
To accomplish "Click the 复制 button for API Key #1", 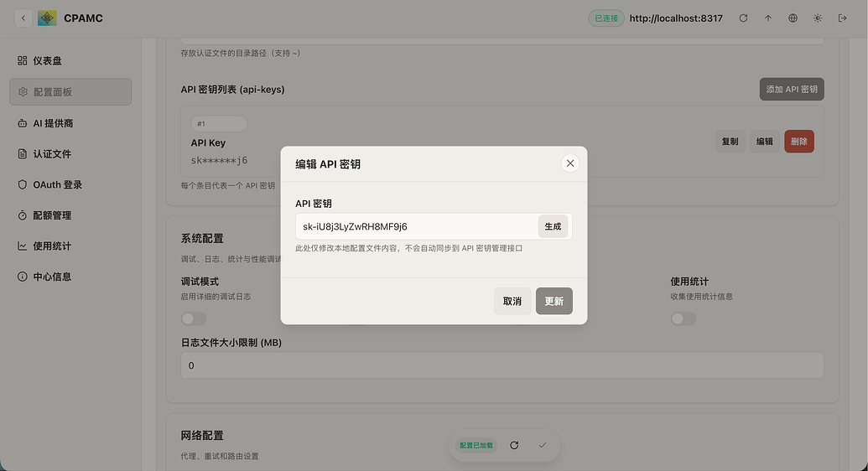I will click(x=730, y=142).
